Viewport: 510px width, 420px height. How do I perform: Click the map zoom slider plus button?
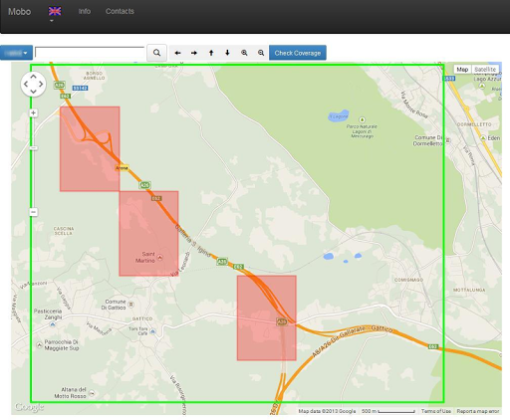[33, 112]
